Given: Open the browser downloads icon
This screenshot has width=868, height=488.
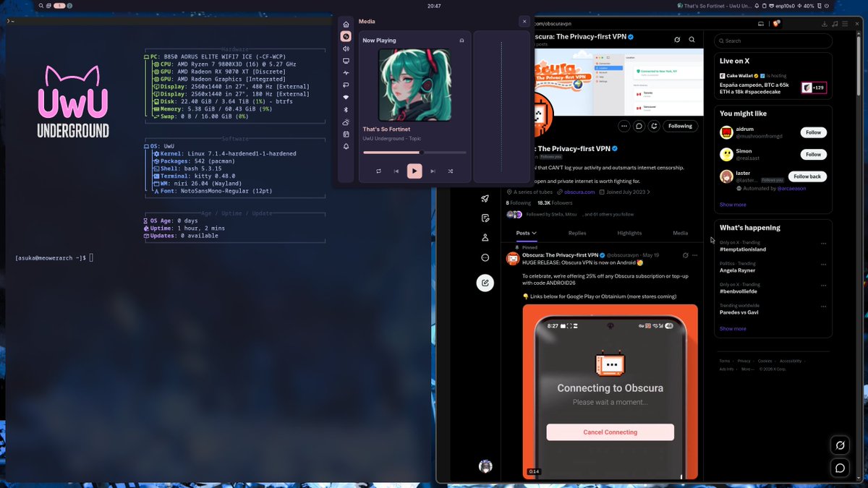Looking at the screenshot, I should pos(825,23).
